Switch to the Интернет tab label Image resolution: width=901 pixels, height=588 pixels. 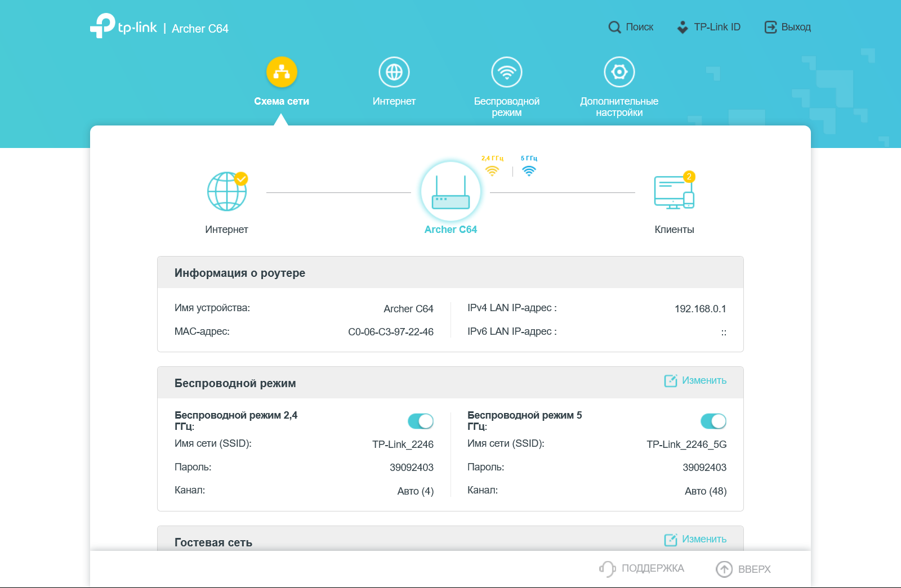[394, 101]
